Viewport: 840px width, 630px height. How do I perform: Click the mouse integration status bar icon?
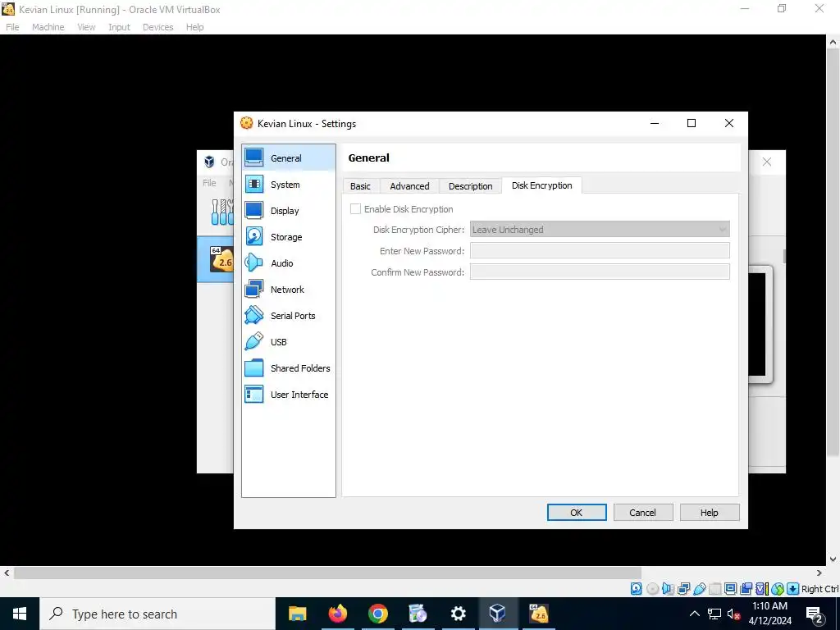778,589
